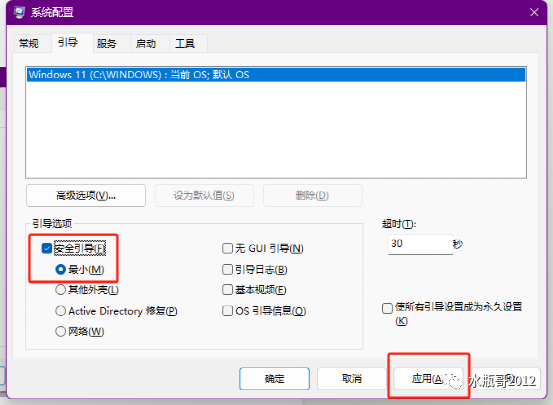Screen dimensions: 553x405
Task: Uncheck the 安全引导(F) checkbox
Action: tap(47, 248)
